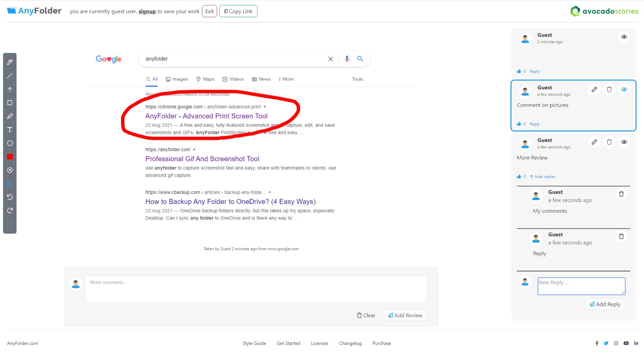Redo the annotation
This screenshot has width=644, height=354.
(x=10, y=211)
